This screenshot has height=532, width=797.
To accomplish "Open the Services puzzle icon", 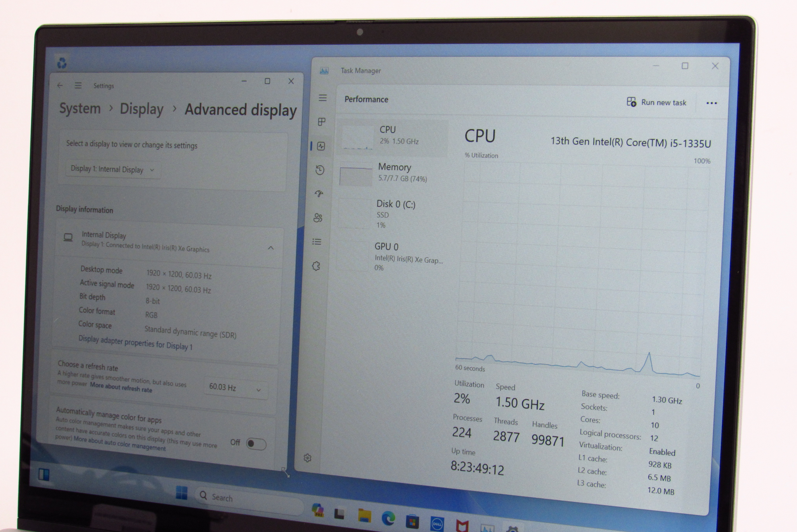I will coord(316,266).
